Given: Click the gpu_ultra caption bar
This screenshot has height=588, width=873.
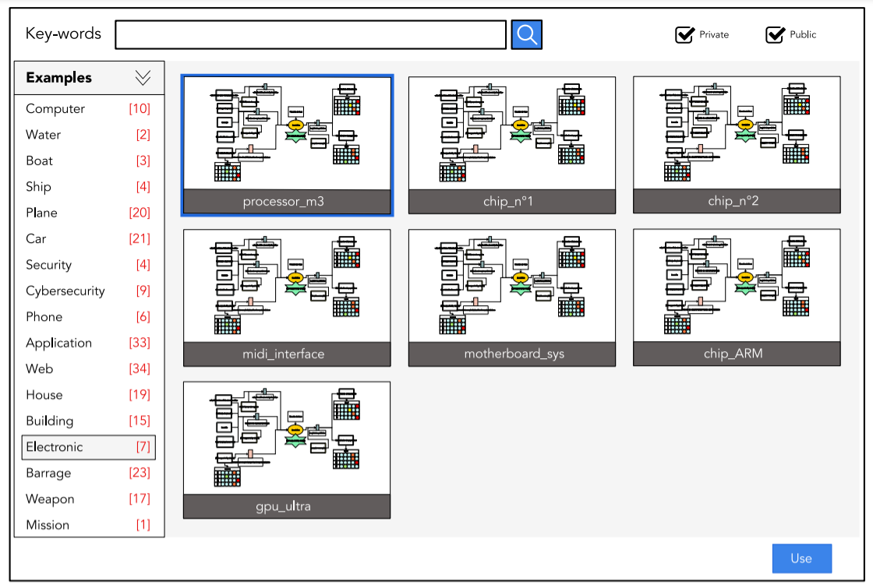Looking at the screenshot, I should pos(287,506).
